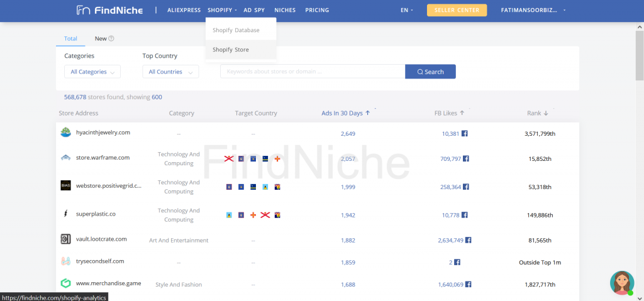Open store.warframe.com store link
644x301 pixels.
pyautogui.click(x=103, y=157)
